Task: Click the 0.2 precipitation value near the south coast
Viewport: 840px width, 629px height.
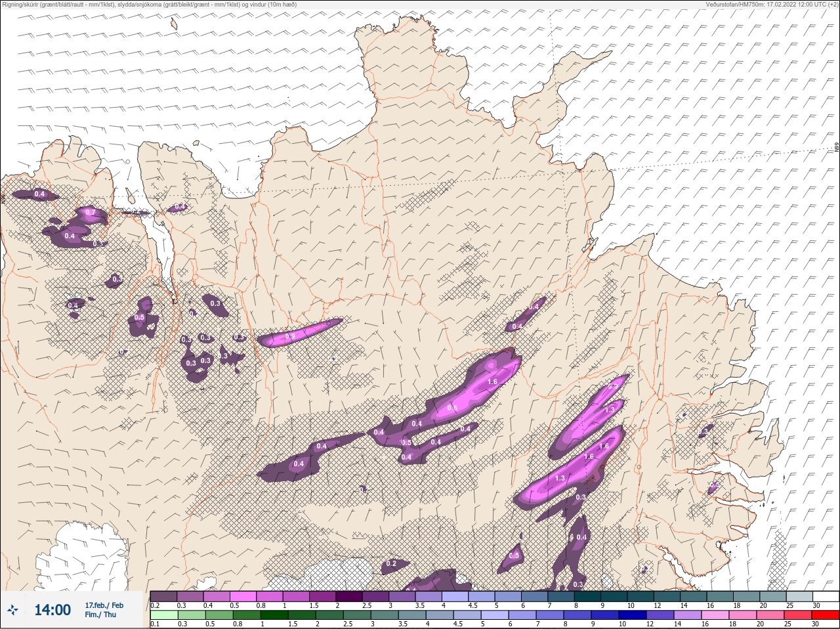Action: tap(391, 563)
